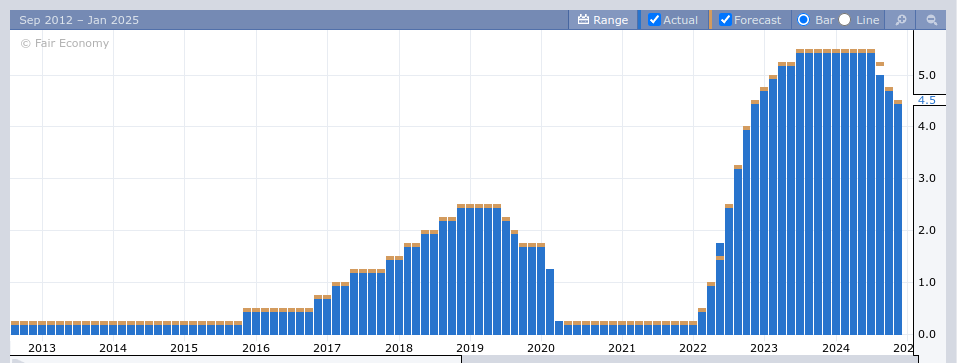
Task: Uncheck the Forecast series checkbox
Action: click(x=725, y=20)
